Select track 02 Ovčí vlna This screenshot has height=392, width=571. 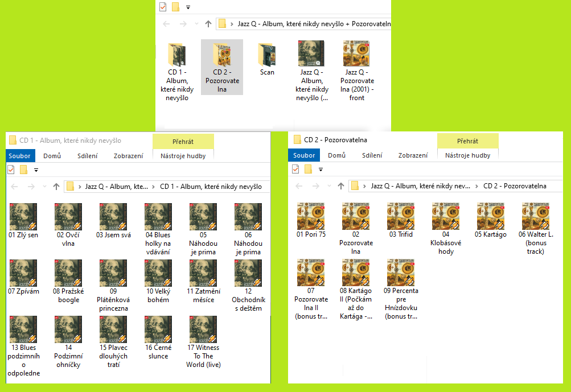pos(68,225)
